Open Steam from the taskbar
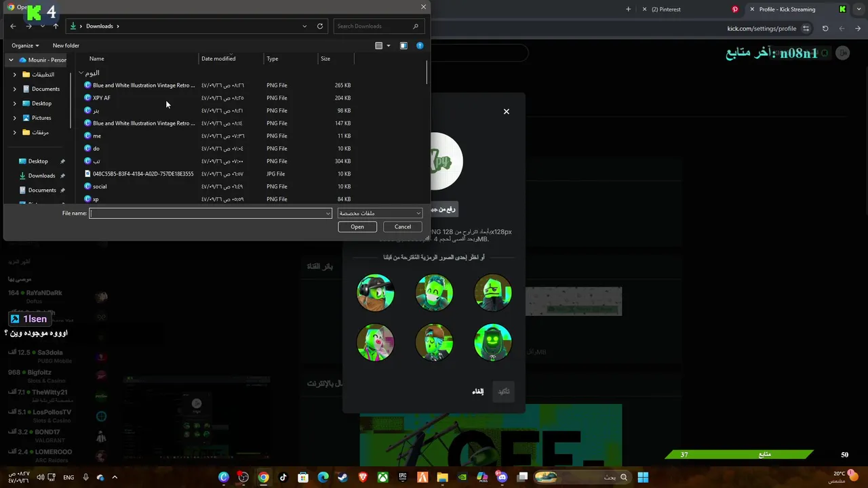The image size is (868, 488). [342, 477]
